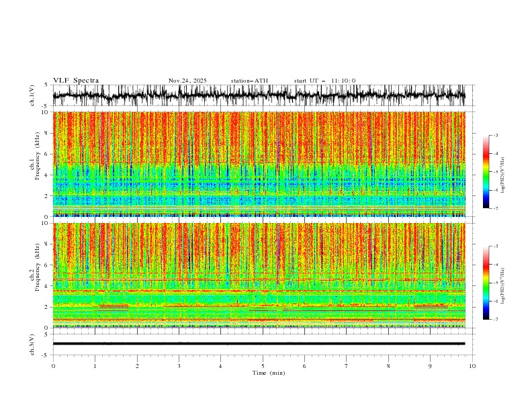Select the lower colorbar "log(PSD)(V²/Hz)" label
Viewport: 532px width, 411px height.
tap(502, 285)
